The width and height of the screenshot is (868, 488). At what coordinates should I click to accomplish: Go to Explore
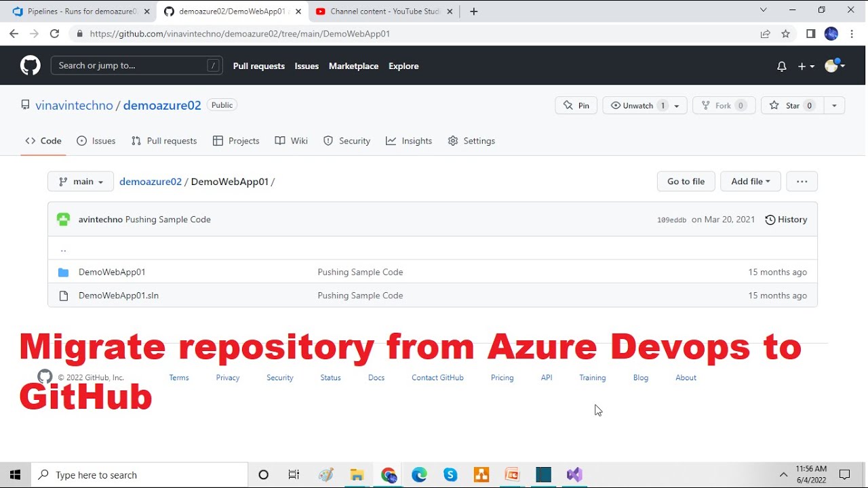(x=403, y=66)
